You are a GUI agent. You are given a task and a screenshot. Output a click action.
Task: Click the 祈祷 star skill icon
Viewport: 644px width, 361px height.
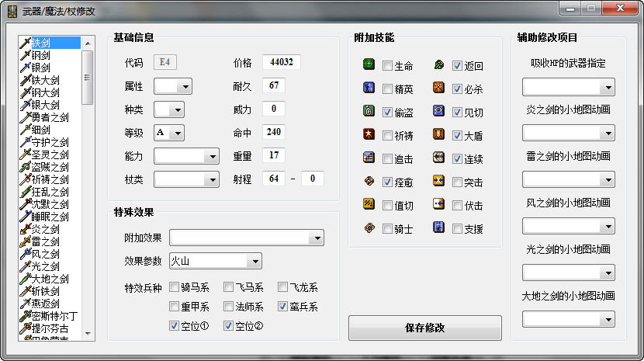[369, 135]
